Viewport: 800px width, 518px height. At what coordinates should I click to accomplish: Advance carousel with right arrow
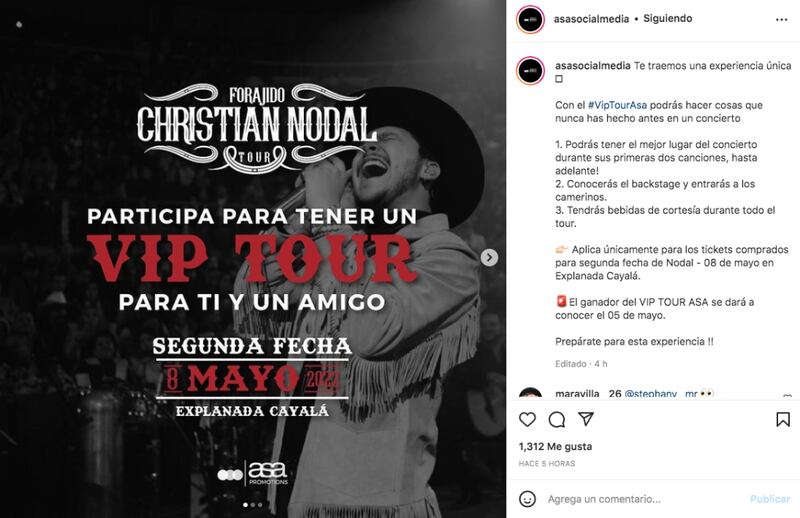coord(489,258)
